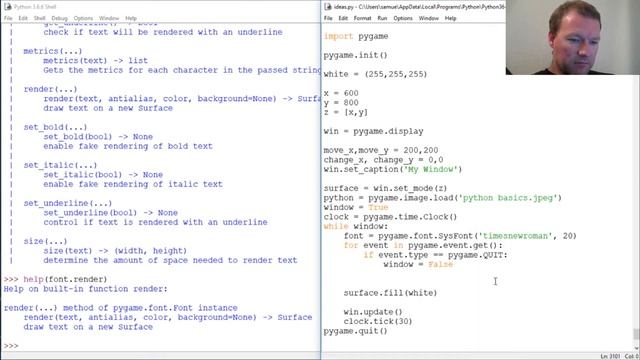Click the 'for event in pygame.event.get():' line
The image size is (640, 360).
pos(423,245)
